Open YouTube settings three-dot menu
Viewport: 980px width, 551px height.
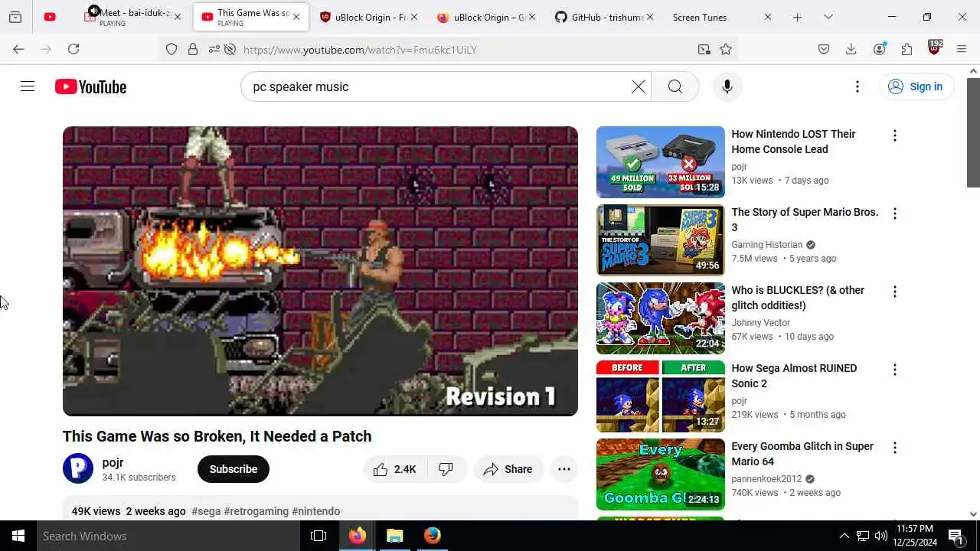[x=857, y=86]
